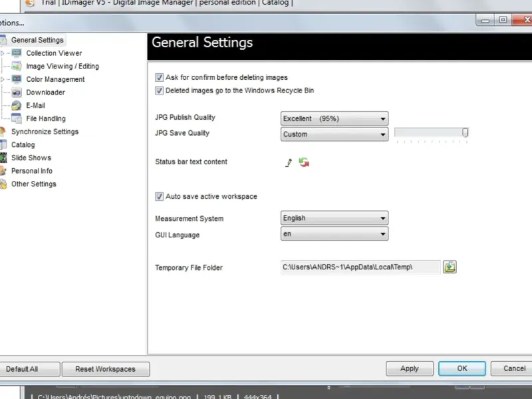The height and width of the screenshot is (399, 532).
Task: Click the 'Status bar text content' label
Action: pyautogui.click(x=191, y=162)
